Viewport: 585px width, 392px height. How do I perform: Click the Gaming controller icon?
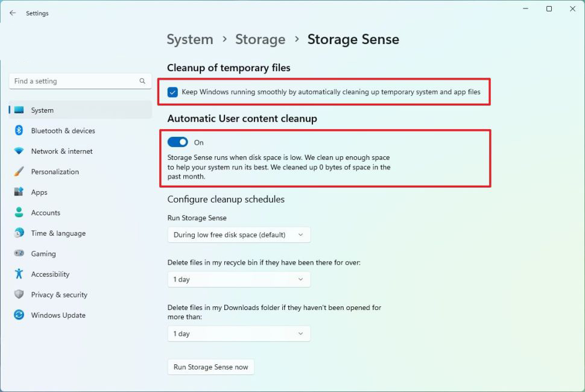click(x=19, y=254)
